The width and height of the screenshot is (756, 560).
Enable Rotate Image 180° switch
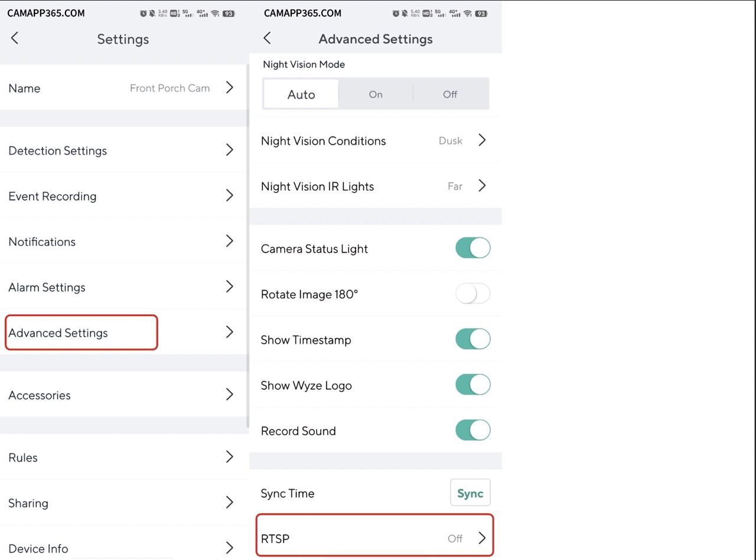click(x=472, y=294)
